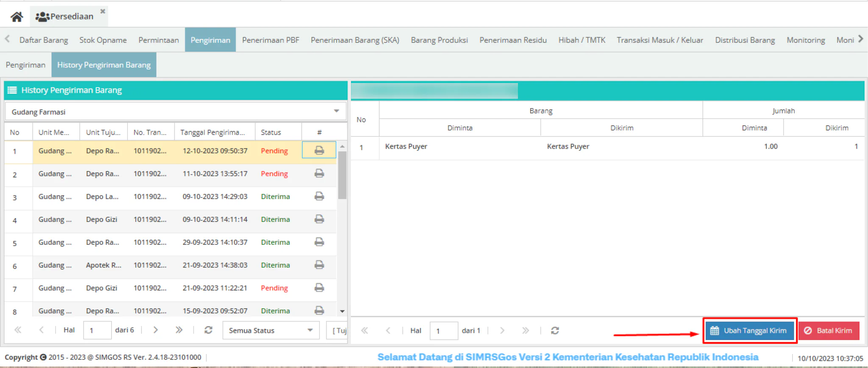Open the home icon tab
Viewport: 868px width, 368px height.
click(17, 17)
